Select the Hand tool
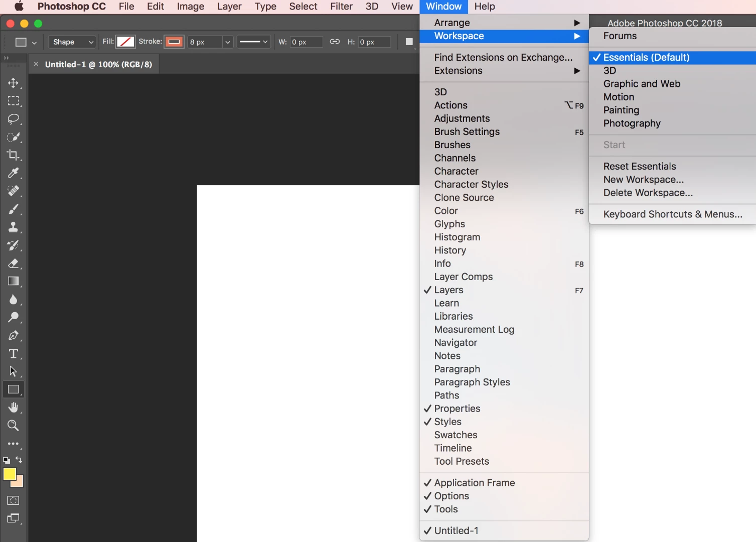Viewport: 756px width, 542px height. (14, 408)
